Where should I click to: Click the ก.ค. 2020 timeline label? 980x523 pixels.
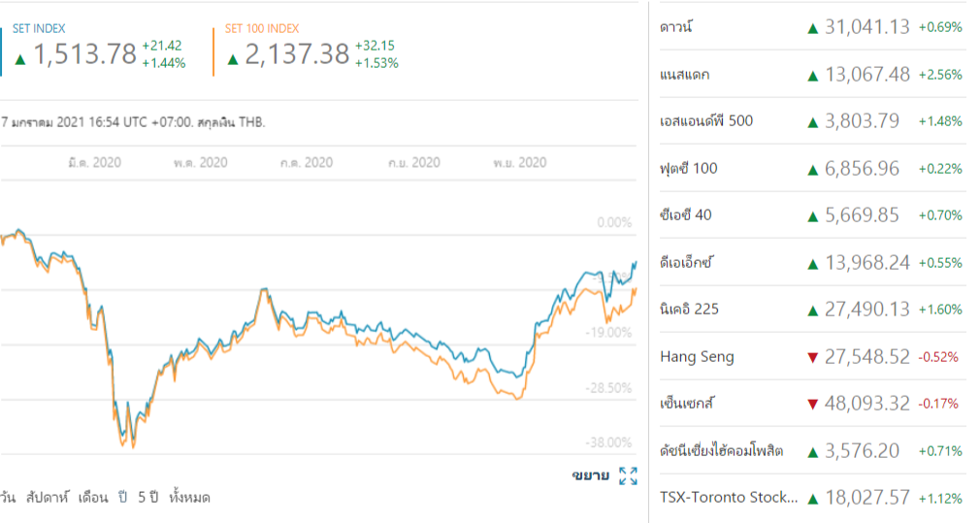click(305, 162)
